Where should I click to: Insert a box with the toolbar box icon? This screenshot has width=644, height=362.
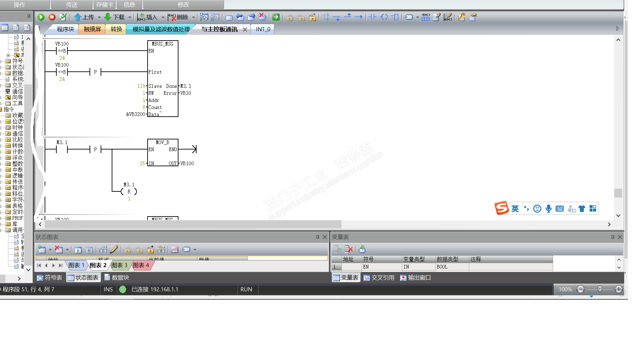point(395,17)
